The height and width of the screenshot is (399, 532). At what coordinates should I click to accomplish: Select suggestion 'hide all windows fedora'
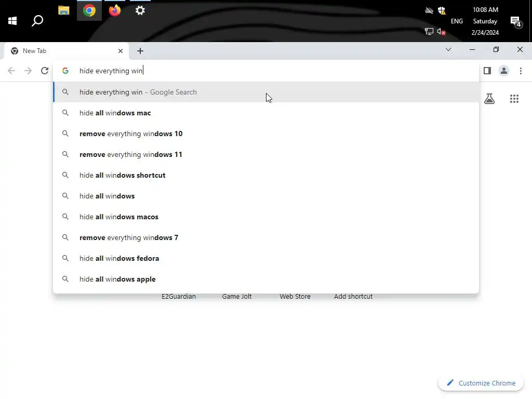coord(266,258)
